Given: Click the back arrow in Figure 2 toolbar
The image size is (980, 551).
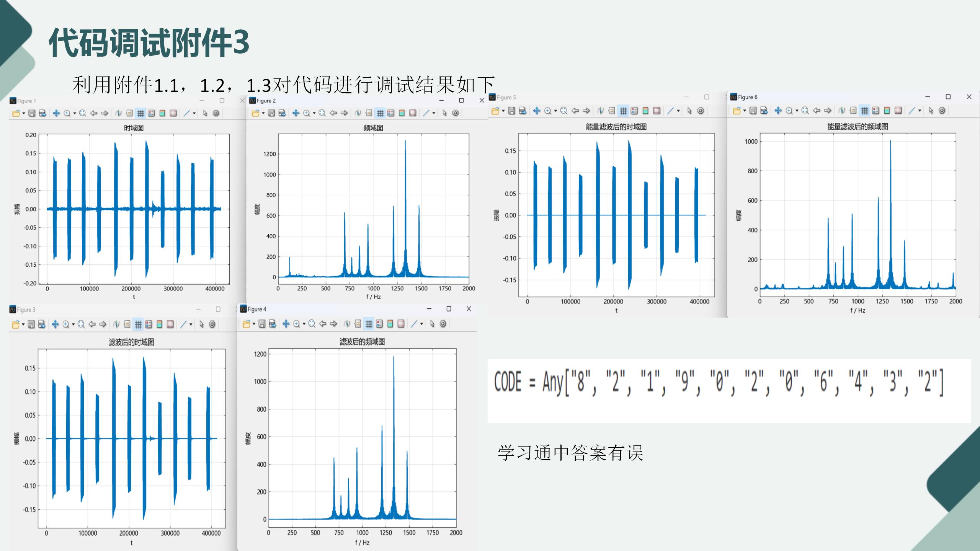Looking at the screenshot, I should (x=333, y=113).
